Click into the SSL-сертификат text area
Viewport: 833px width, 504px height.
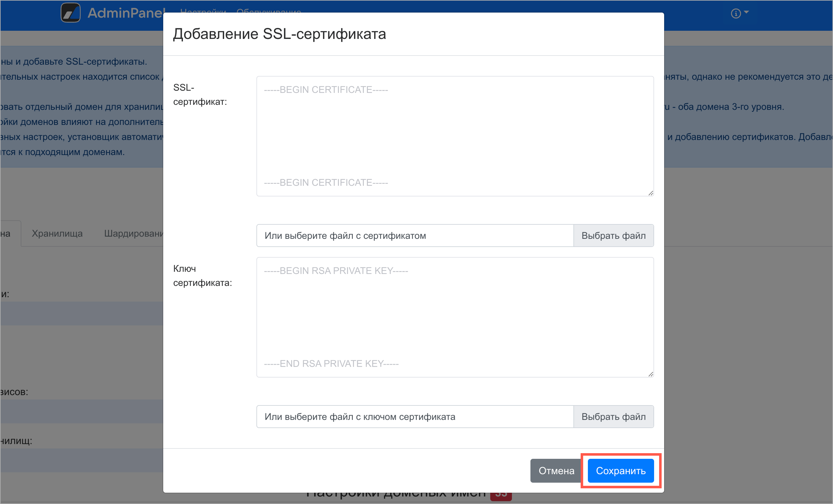coord(455,136)
